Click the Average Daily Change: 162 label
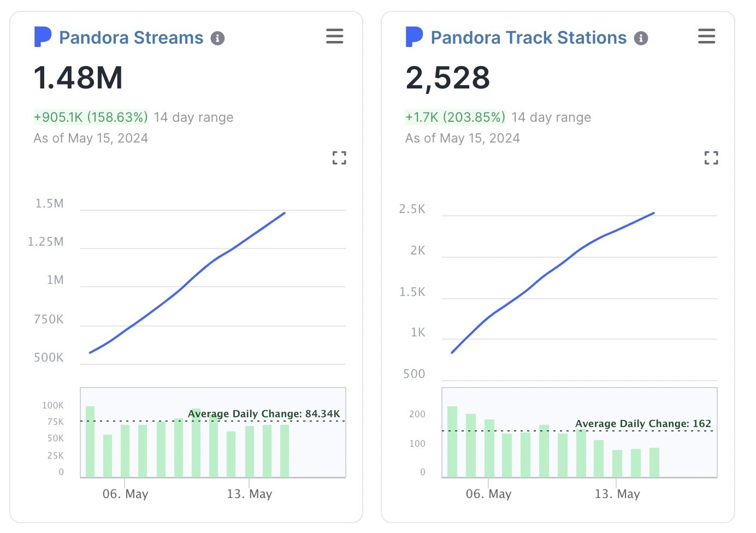The width and height of the screenshot is (756, 533). (643, 423)
